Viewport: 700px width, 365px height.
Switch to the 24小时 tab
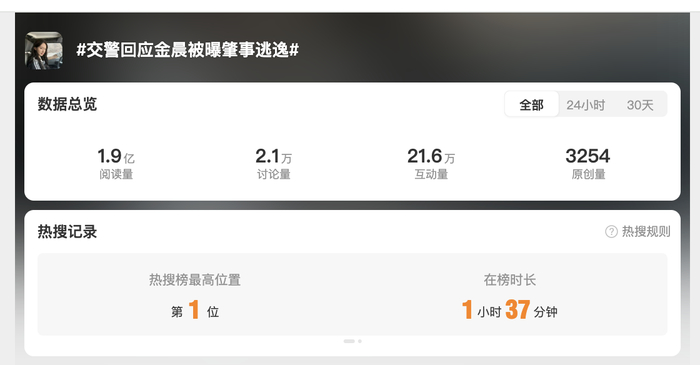pyautogui.click(x=586, y=105)
